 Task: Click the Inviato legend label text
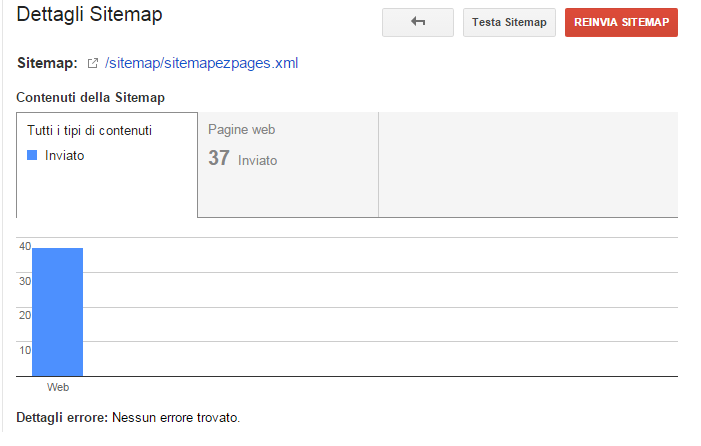click(64, 156)
